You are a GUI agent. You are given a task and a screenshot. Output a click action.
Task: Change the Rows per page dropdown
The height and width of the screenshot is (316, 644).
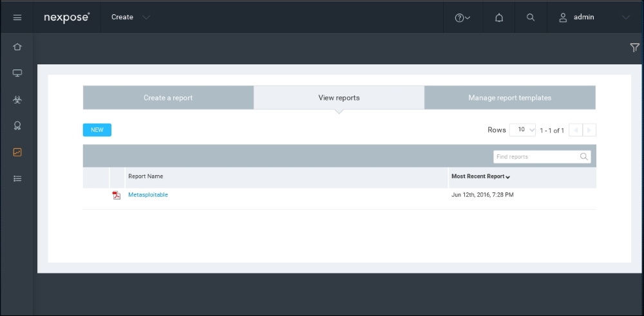pyautogui.click(x=522, y=130)
